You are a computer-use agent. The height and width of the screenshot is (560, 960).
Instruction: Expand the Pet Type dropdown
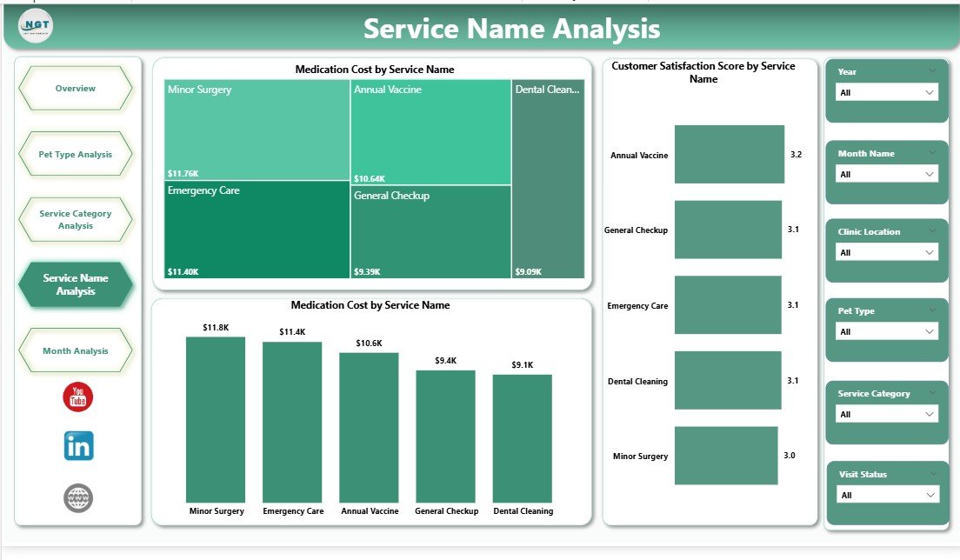pyautogui.click(x=886, y=331)
